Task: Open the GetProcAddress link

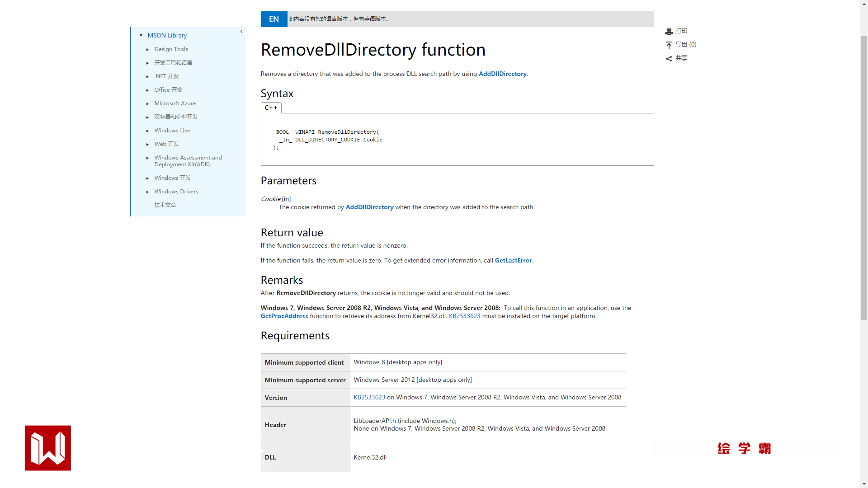Action: point(284,316)
